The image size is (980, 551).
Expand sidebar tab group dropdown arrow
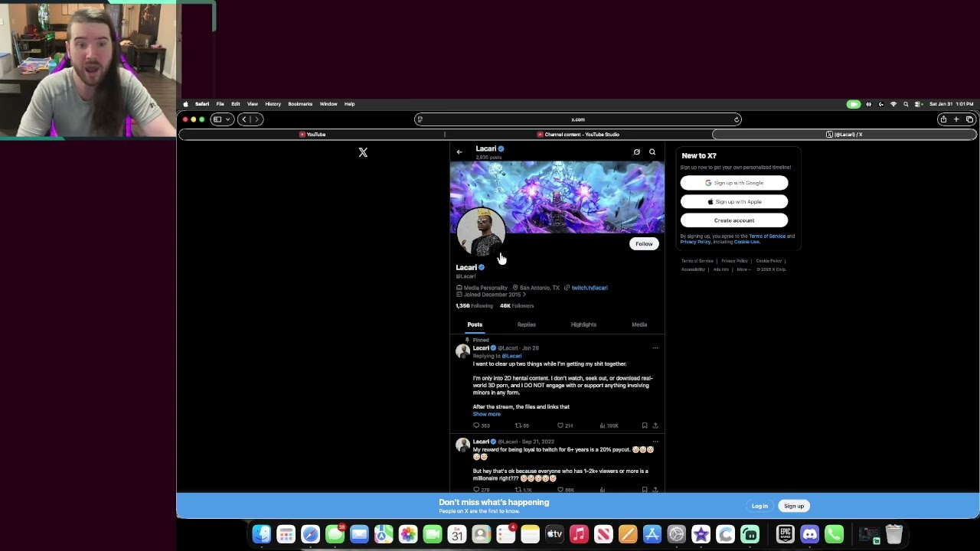point(227,119)
